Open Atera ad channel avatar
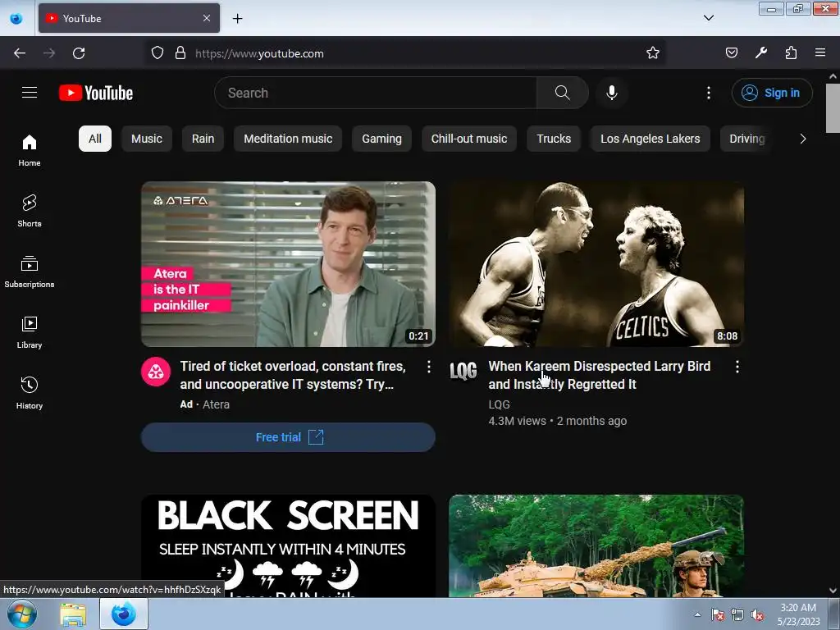The width and height of the screenshot is (840, 630). [x=156, y=372]
